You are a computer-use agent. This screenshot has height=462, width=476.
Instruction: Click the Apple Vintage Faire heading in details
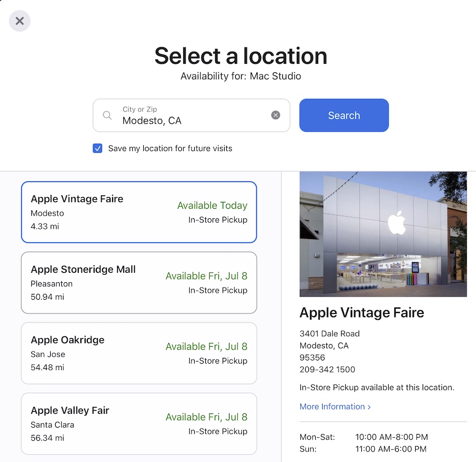click(362, 313)
